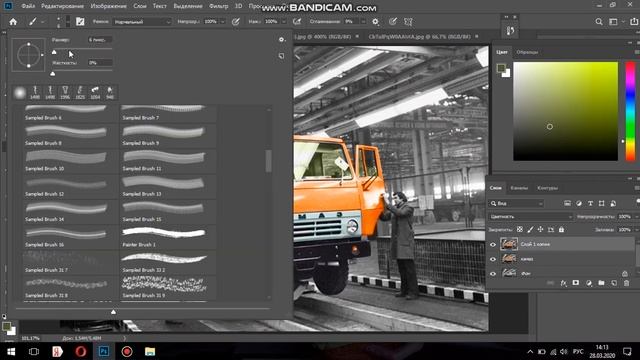
Task: Filter for smart objects icon
Action: 613,203
